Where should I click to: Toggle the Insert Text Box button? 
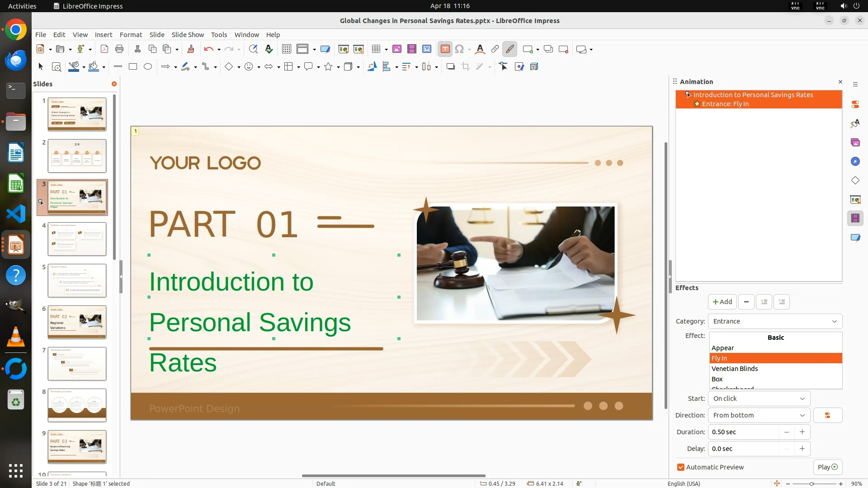point(445,49)
